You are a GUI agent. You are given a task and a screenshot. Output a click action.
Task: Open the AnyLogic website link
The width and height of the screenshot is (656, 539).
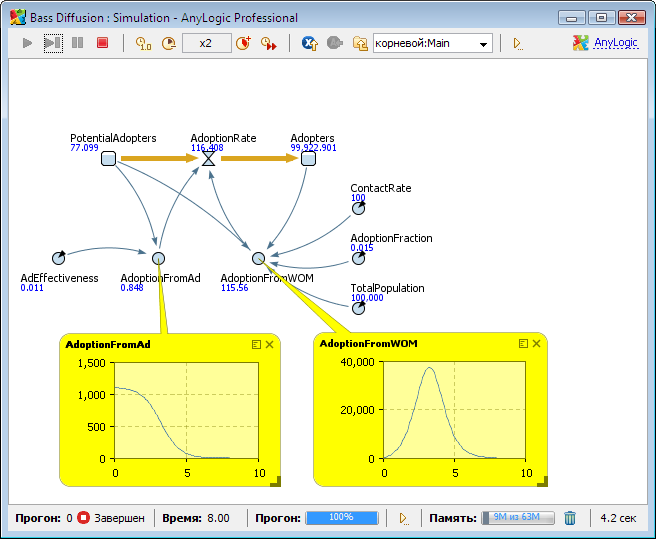[616, 43]
